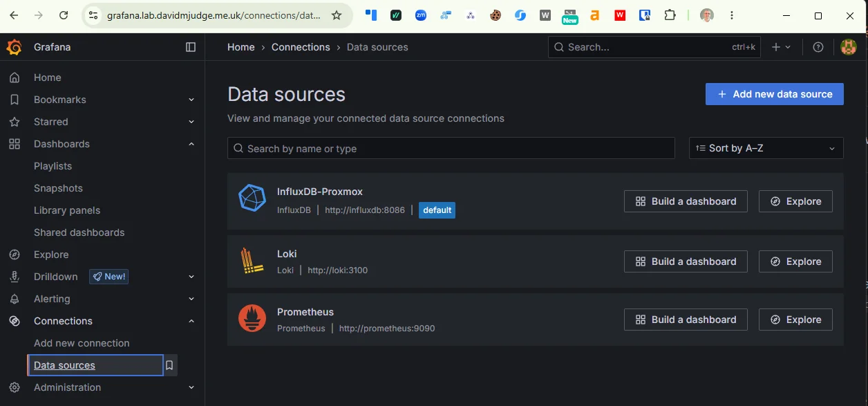Click the Starred star icon in sidebar

[x=15, y=122]
